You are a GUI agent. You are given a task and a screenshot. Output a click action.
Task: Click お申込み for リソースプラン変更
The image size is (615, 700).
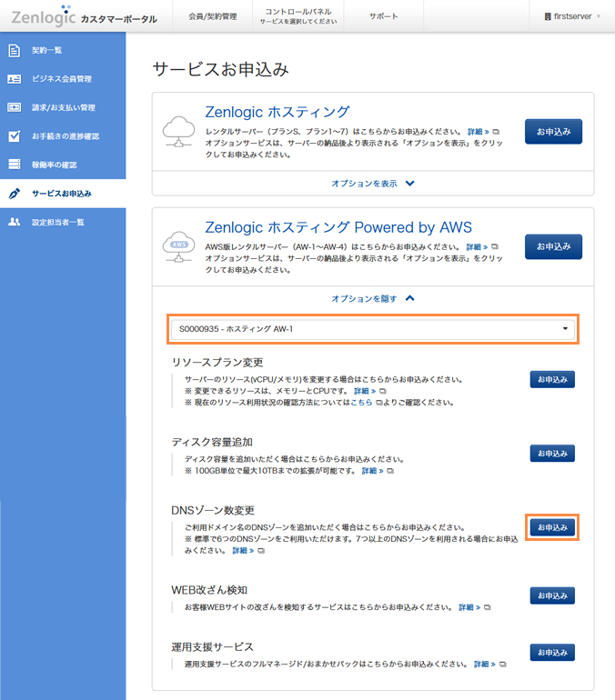coord(552,379)
